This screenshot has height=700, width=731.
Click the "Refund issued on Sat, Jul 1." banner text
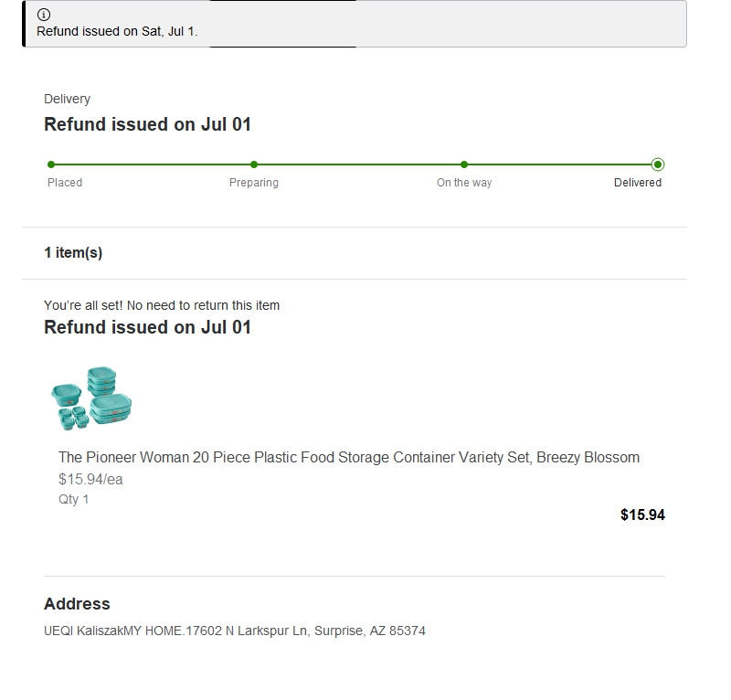[117, 31]
